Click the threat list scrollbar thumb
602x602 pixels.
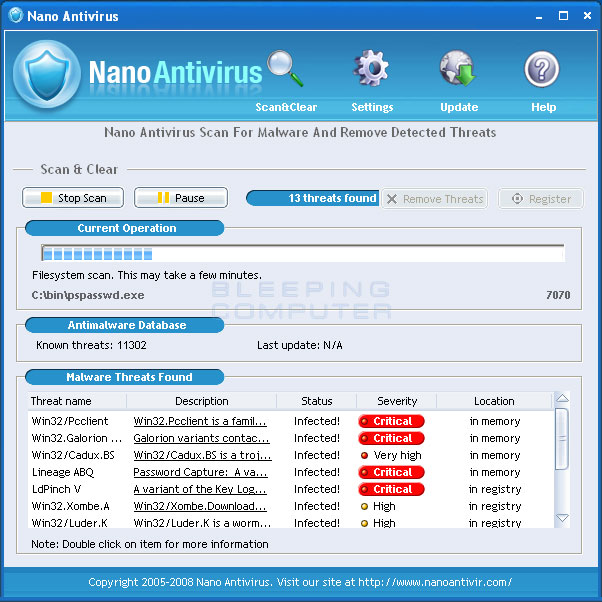coord(562,439)
